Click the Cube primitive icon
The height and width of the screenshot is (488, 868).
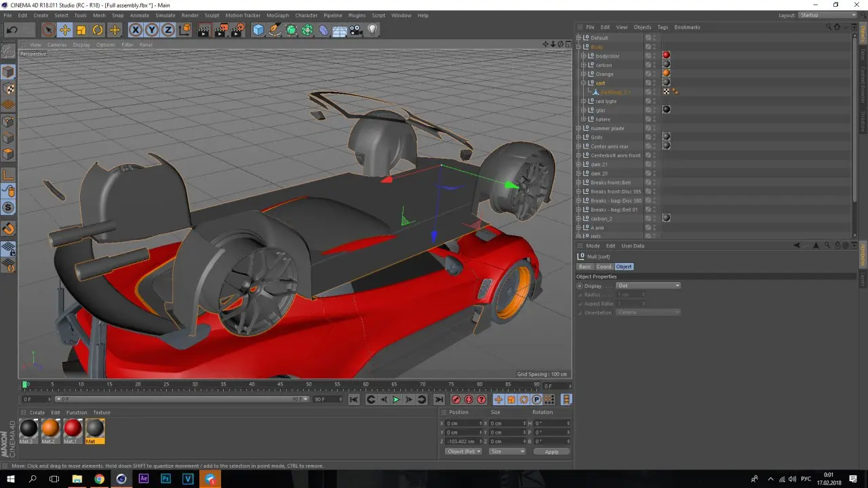[x=258, y=30]
